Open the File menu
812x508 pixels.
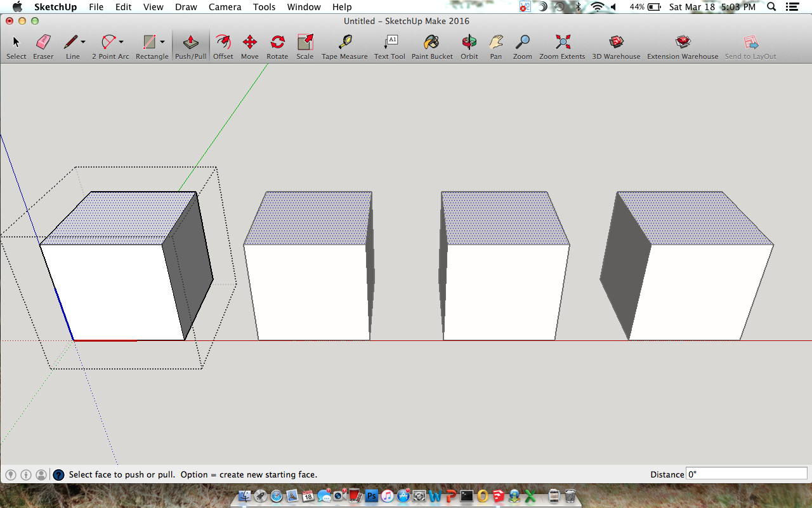[x=96, y=7]
